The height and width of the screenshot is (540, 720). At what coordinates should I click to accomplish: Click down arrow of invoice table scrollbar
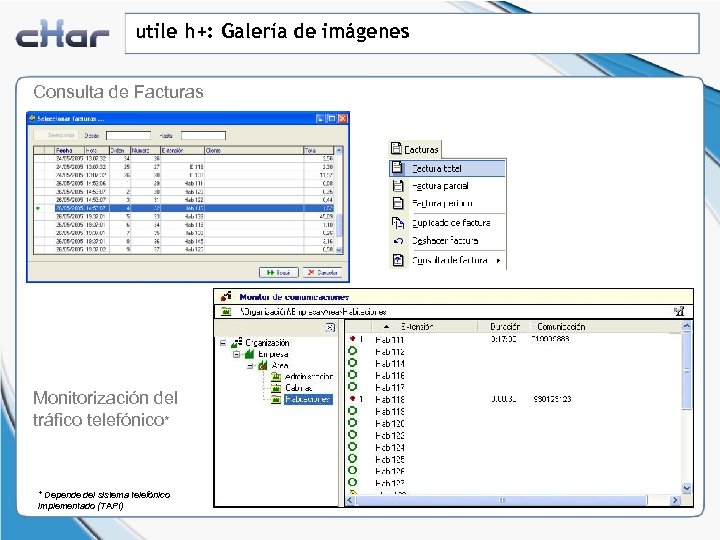[339, 250]
